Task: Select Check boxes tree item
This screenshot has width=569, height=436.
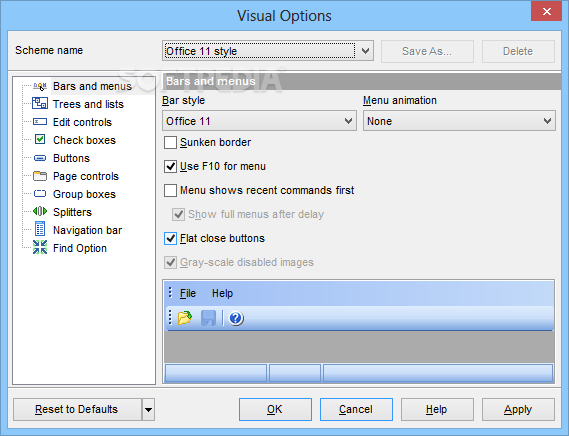Action: 84,140
